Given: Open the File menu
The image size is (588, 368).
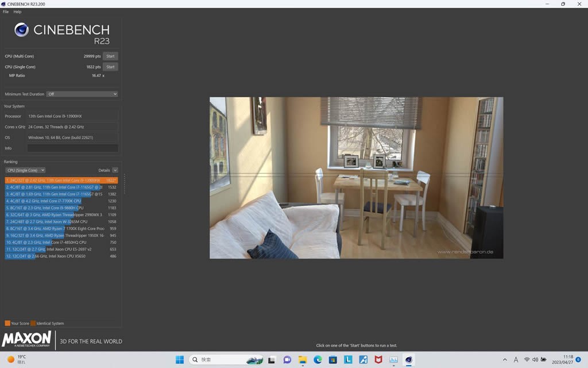Looking at the screenshot, I should [x=6, y=11].
